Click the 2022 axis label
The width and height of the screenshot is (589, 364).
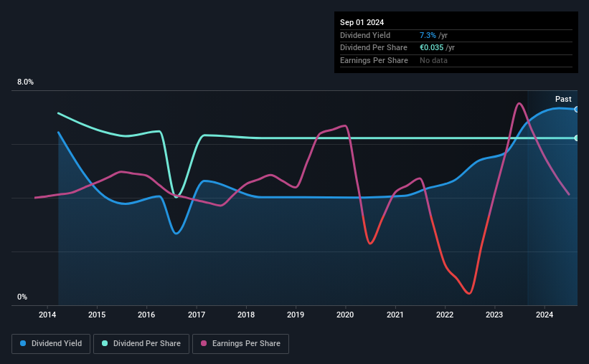point(445,315)
